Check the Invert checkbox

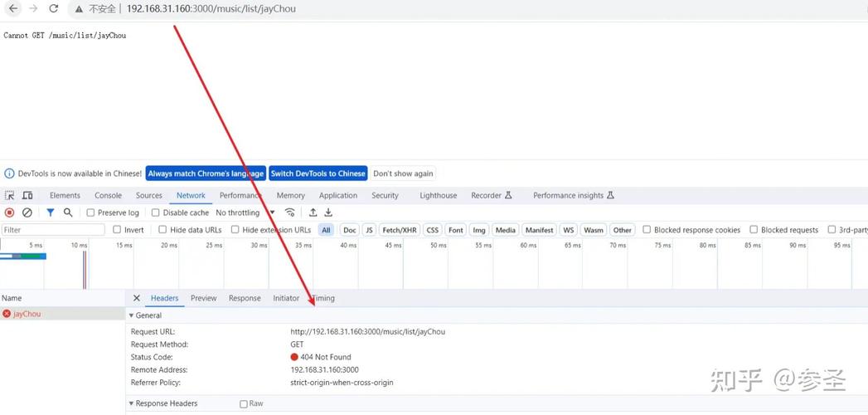[117, 230]
